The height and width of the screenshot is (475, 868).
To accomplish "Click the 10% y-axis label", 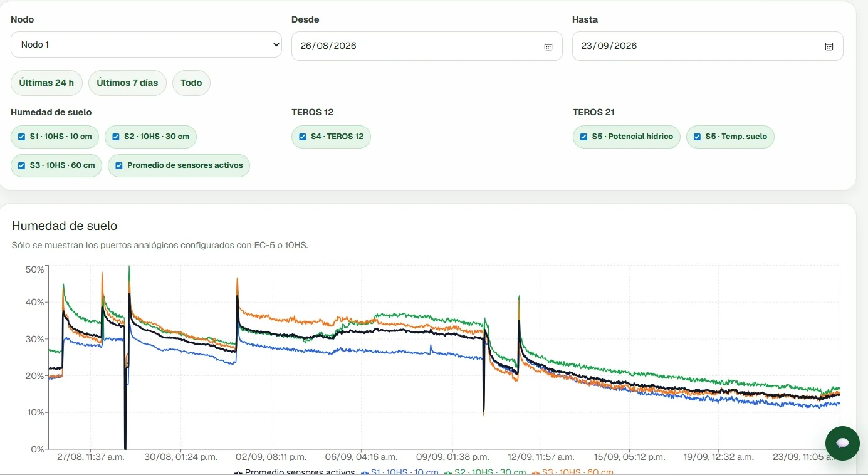I will pyautogui.click(x=34, y=412).
